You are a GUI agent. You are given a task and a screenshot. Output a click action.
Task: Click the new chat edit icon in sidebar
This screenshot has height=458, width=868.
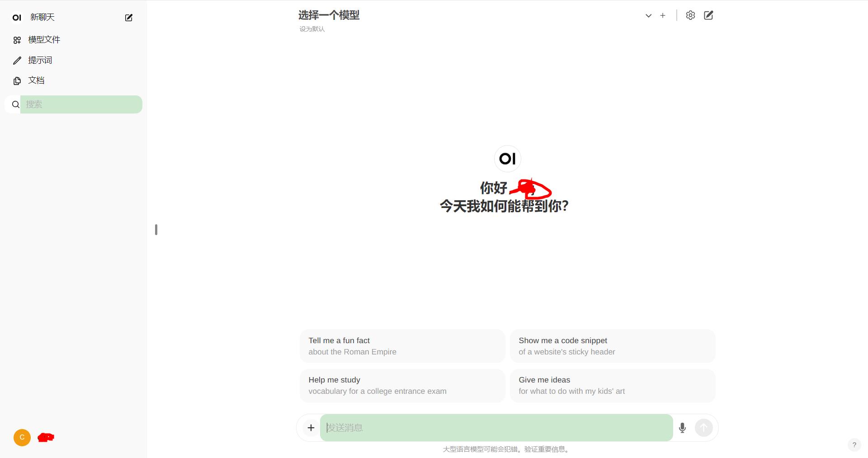click(x=129, y=18)
